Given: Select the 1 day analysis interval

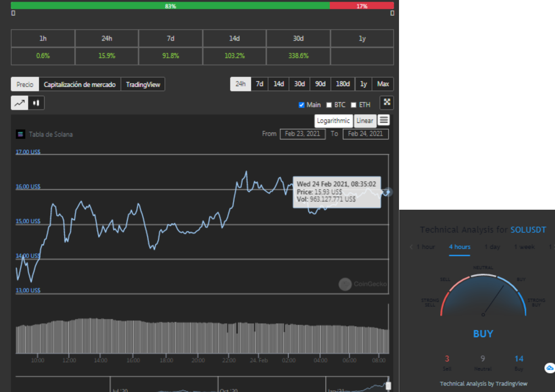Looking at the screenshot, I should (x=492, y=247).
